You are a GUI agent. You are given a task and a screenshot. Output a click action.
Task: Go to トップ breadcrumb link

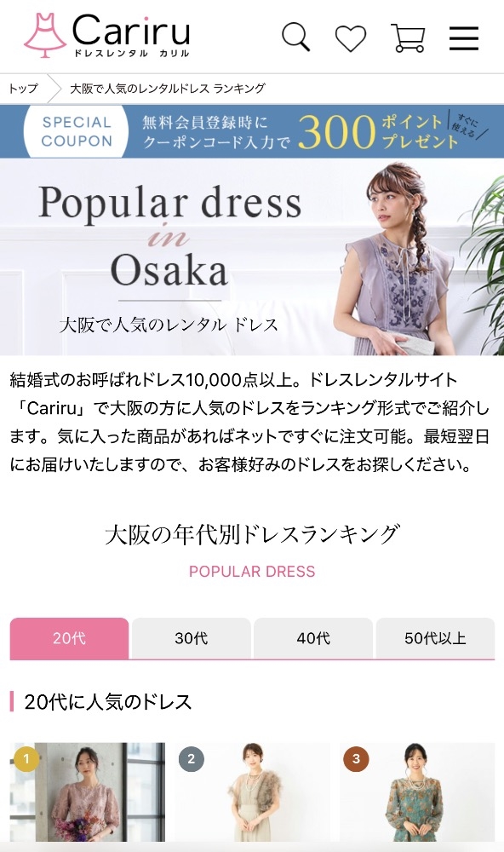tap(23, 88)
